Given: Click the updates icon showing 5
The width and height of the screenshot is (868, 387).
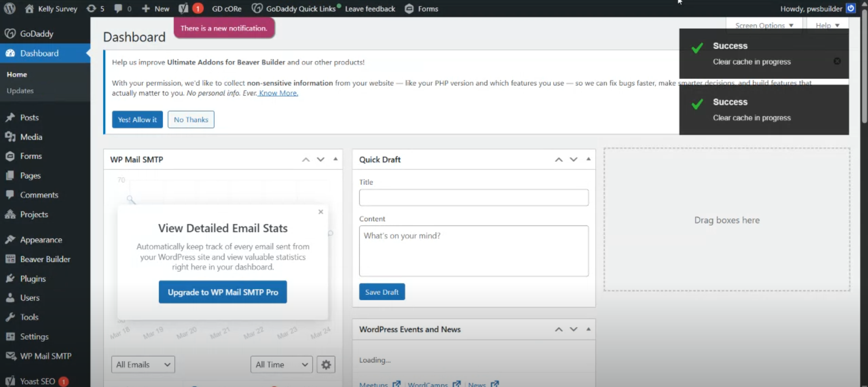Looking at the screenshot, I should point(95,9).
